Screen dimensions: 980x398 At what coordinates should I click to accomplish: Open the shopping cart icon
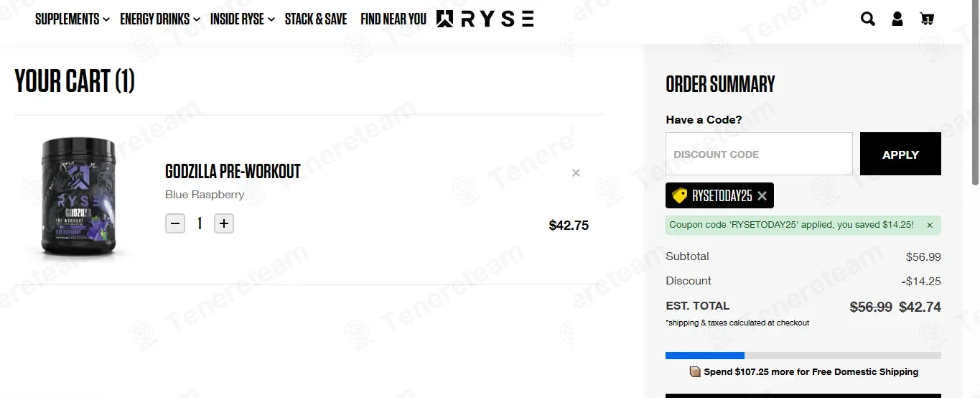coord(927,19)
